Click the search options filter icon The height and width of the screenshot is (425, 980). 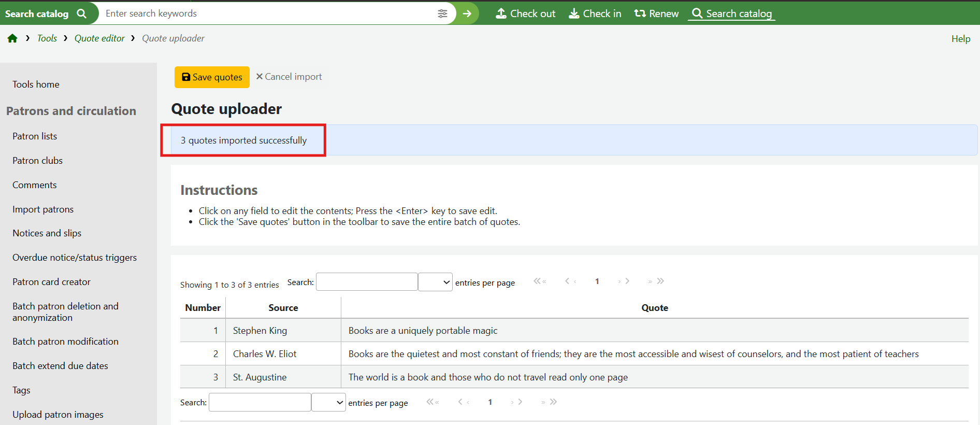tap(442, 13)
